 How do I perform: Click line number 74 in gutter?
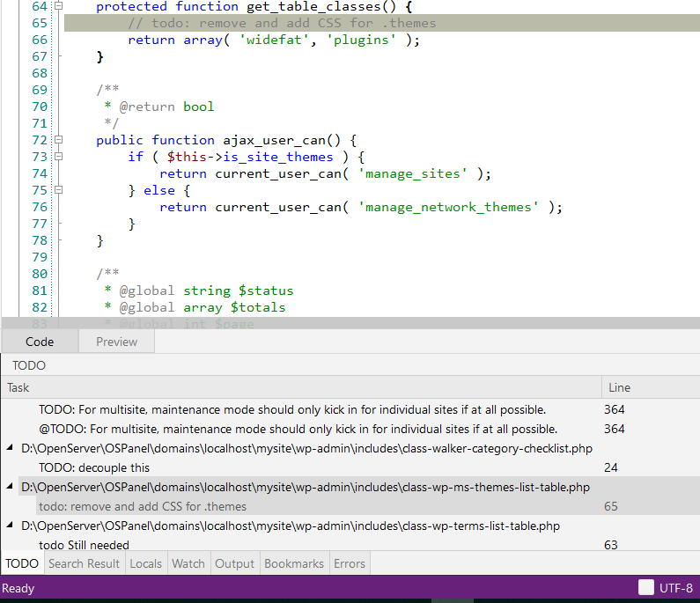pos(40,173)
